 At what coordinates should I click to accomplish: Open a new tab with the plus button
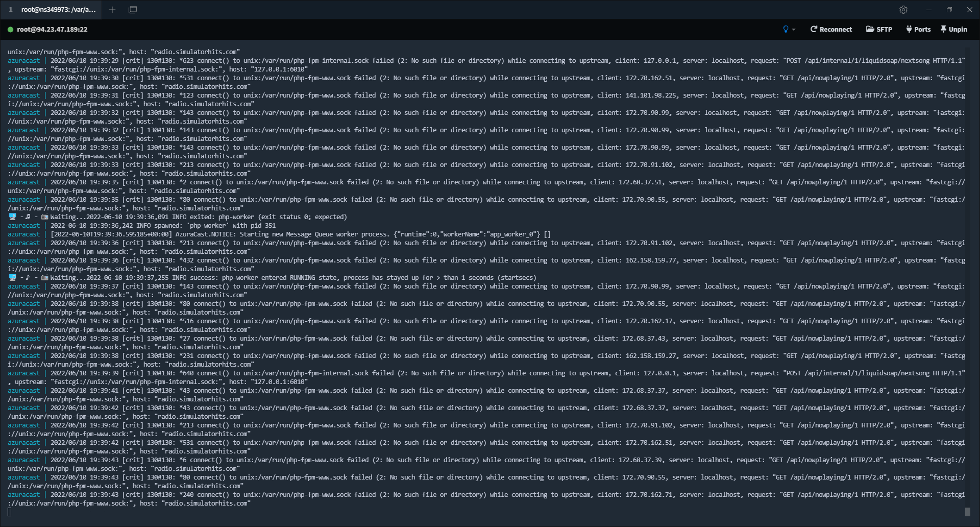tap(112, 10)
